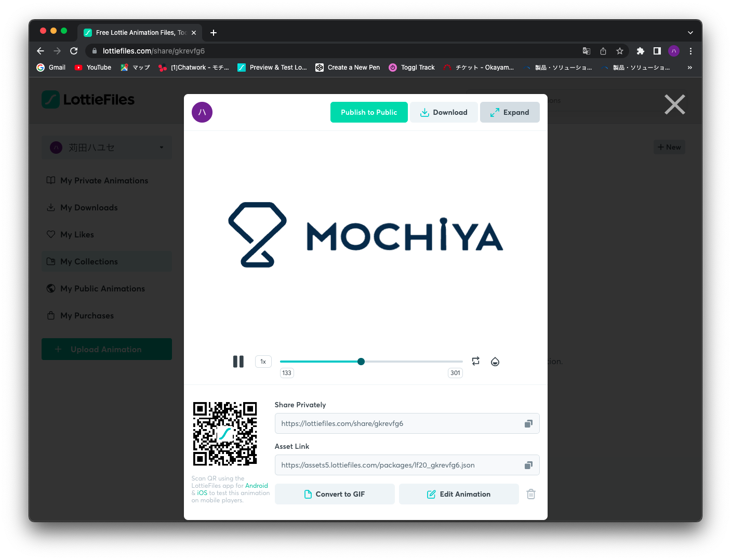The image size is (731, 560).
Task: Copy the Asset Link URL
Action: (x=528, y=465)
